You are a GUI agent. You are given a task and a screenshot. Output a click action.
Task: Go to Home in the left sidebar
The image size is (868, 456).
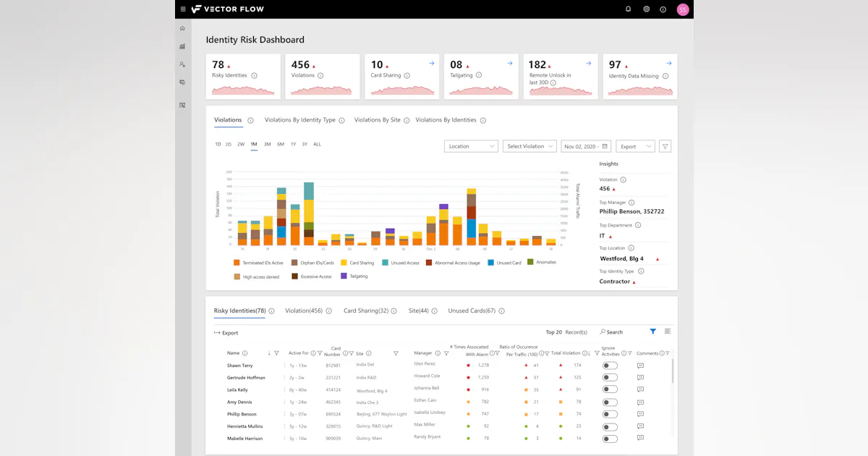(x=182, y=28)
